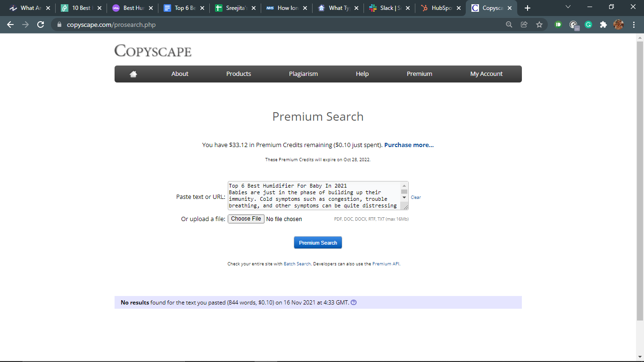The image size is (644, 362).
Task: Click textarea scroll up arrow
Action: 404,186
